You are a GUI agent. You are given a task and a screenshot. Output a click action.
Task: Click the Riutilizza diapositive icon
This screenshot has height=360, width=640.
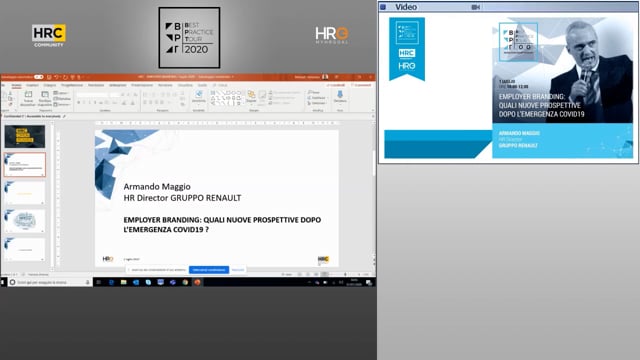point(45,99)
